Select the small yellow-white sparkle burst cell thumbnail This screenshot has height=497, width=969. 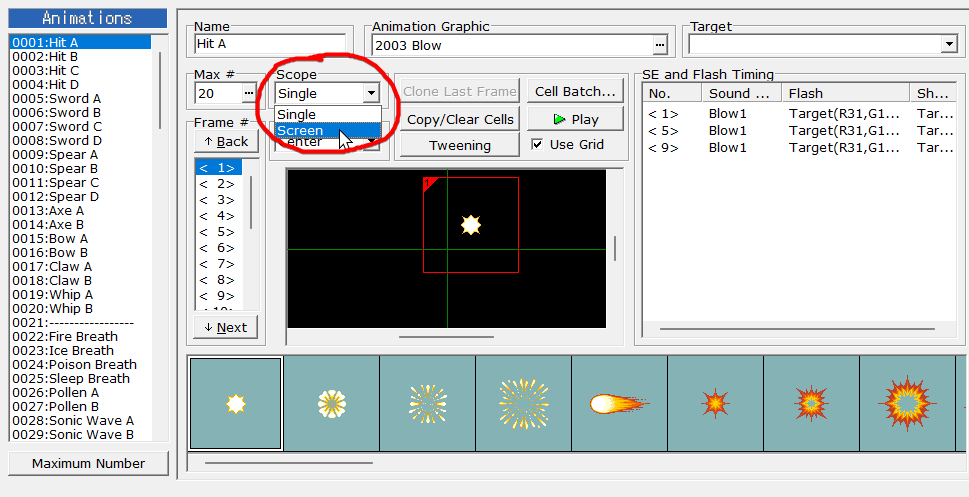click(x=428, y=404)
